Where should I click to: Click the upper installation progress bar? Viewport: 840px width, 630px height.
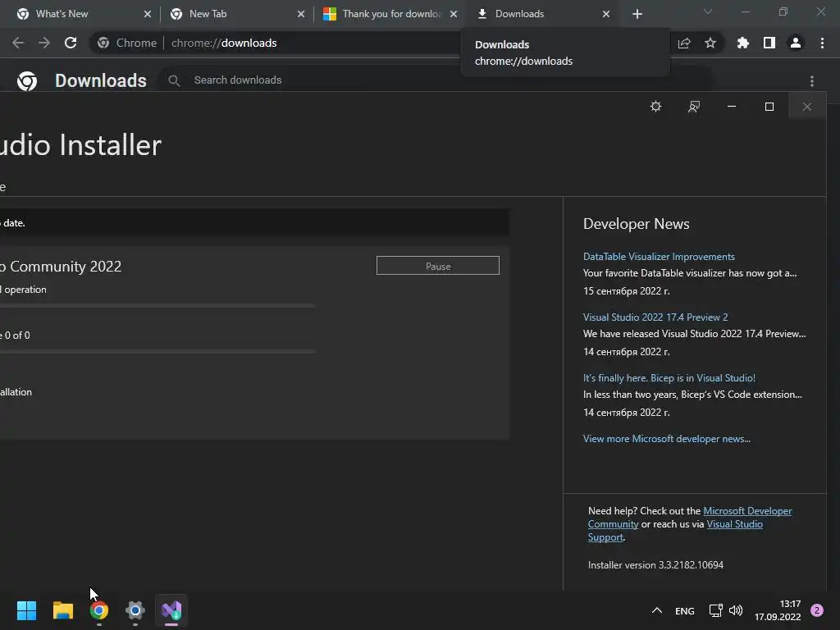click(x=157, y=305)
